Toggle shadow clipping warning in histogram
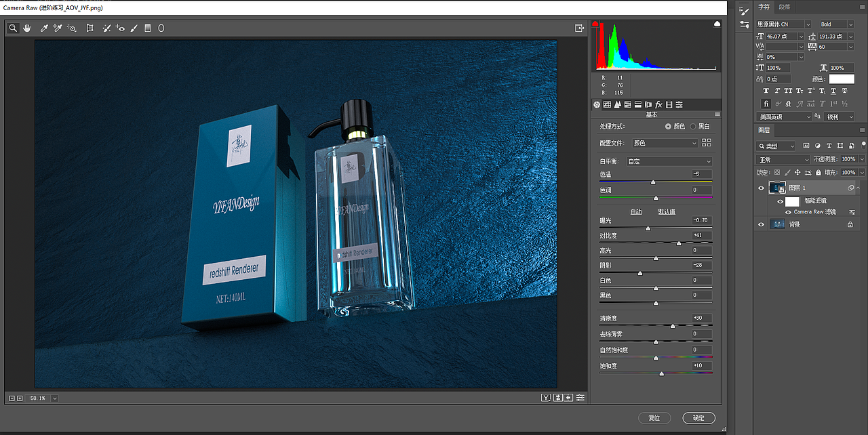This screenshot has width=868, height=435. coord(596,24)
